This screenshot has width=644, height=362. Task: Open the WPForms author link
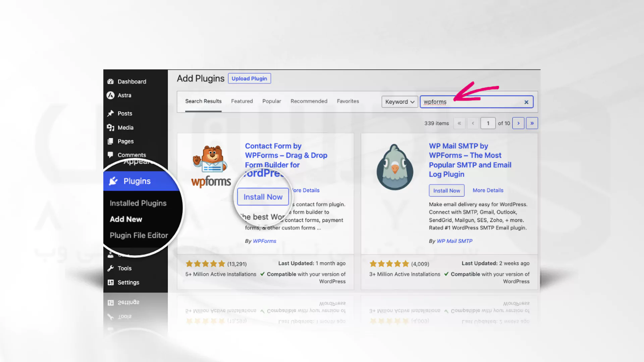tap(264, 241)
